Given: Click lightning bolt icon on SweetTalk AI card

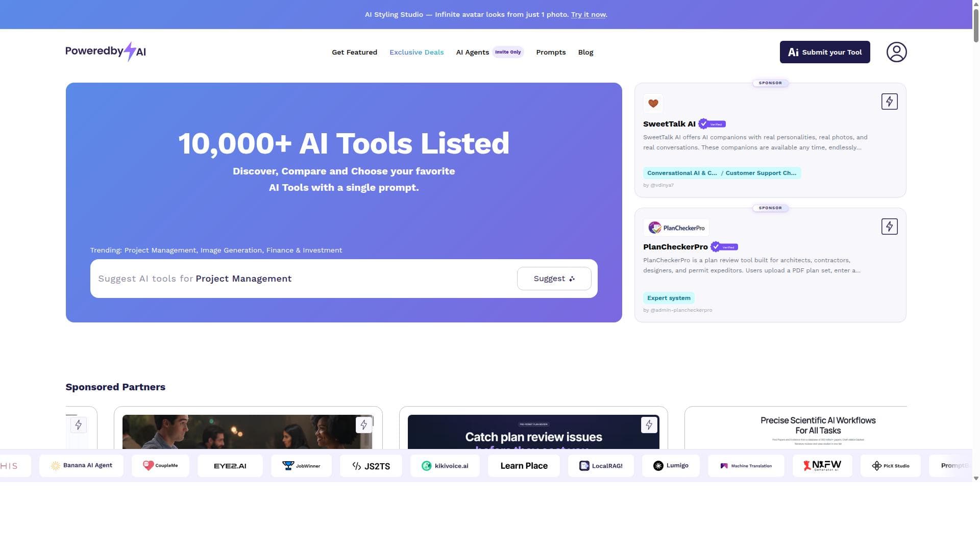Looking at the screenshot, I should (x=889, y=102).
